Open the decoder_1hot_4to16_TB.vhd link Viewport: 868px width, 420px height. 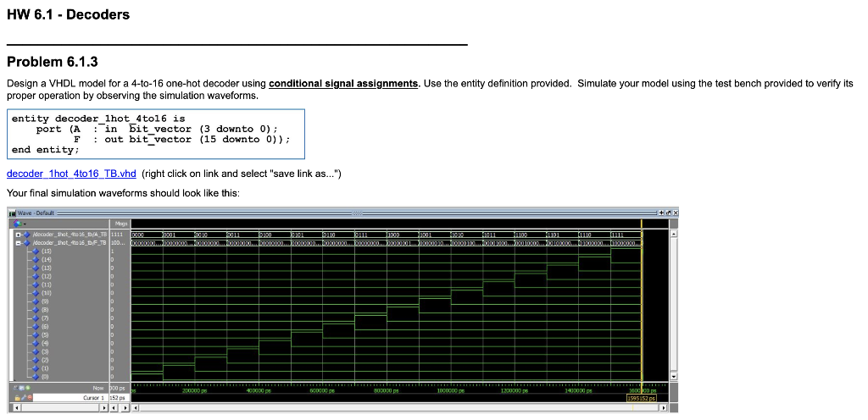point(71,174)
